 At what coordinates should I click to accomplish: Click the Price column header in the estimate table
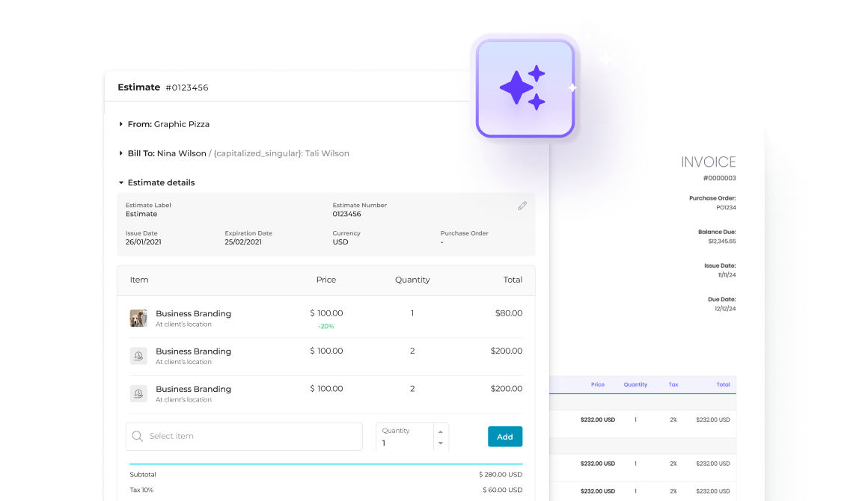pyautogui.click(x=326, y=280)
